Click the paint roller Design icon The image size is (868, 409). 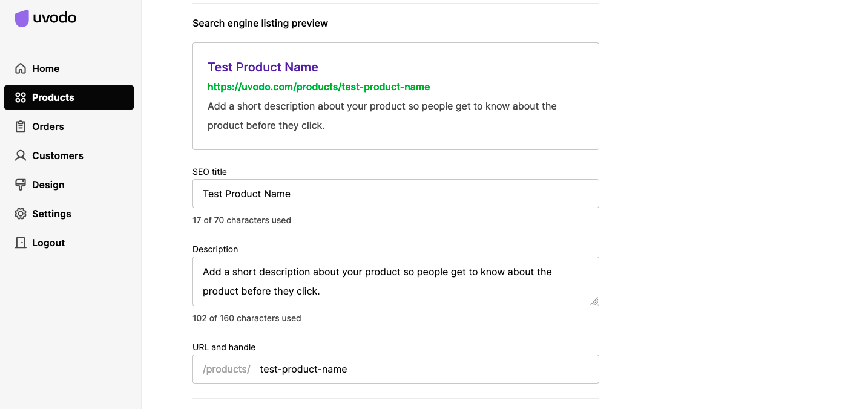21,185
